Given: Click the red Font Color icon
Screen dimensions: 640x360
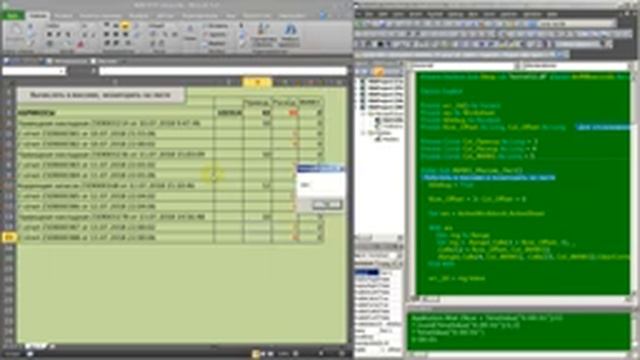Looking at the screenshot, I should [81, 44].
